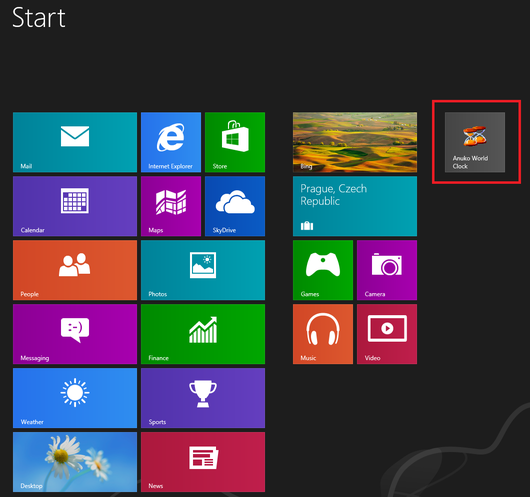Viewport: 530px width, 497px height.
Task: Open the Video tile
Action: (x=387, y=334)
